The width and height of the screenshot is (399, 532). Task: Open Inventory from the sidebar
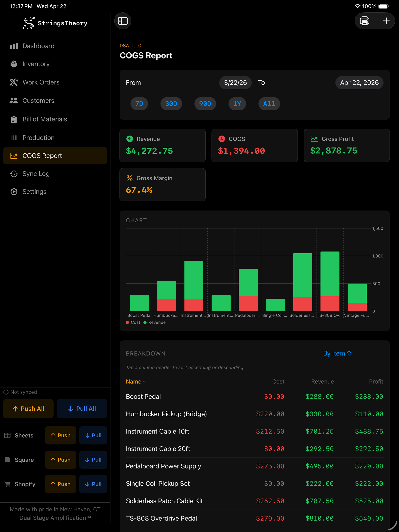[x=36, y=64]
